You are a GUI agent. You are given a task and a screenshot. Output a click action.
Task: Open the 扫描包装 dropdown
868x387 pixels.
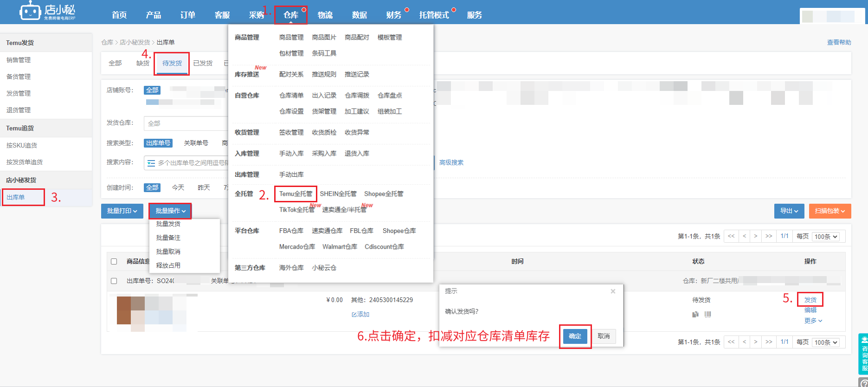830,211
